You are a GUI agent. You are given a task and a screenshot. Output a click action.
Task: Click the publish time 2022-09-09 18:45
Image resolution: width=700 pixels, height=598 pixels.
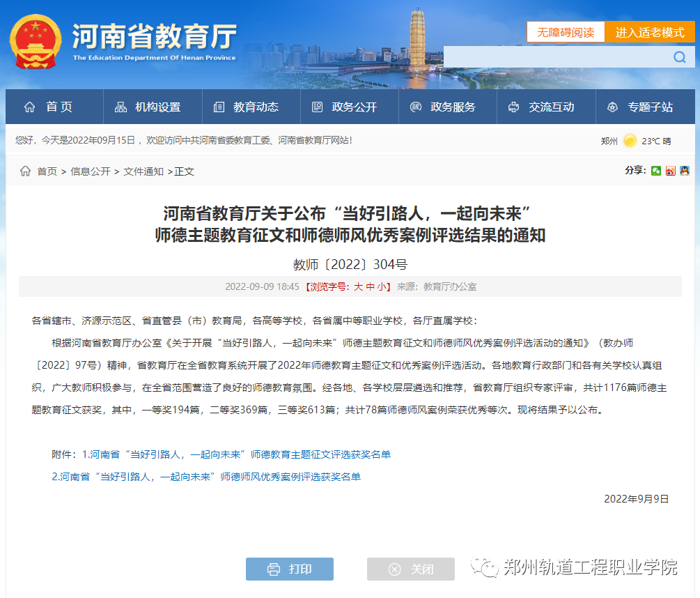[x=262, y=286]
